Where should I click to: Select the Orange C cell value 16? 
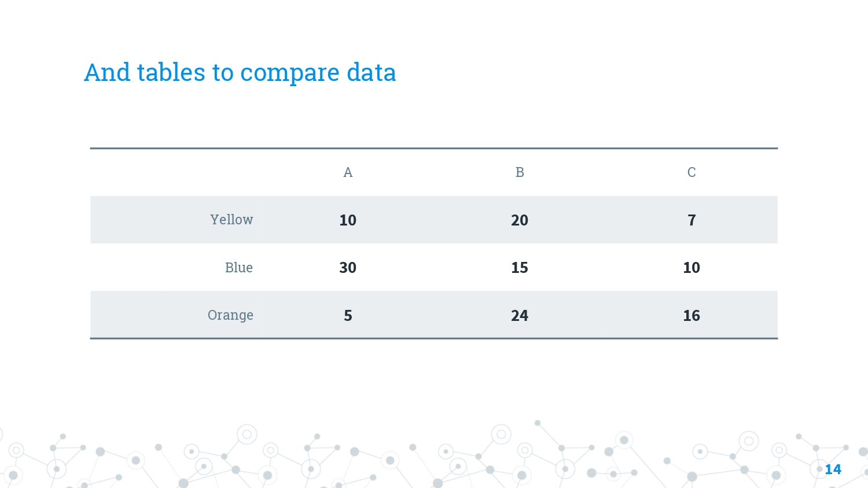point(692,316)
